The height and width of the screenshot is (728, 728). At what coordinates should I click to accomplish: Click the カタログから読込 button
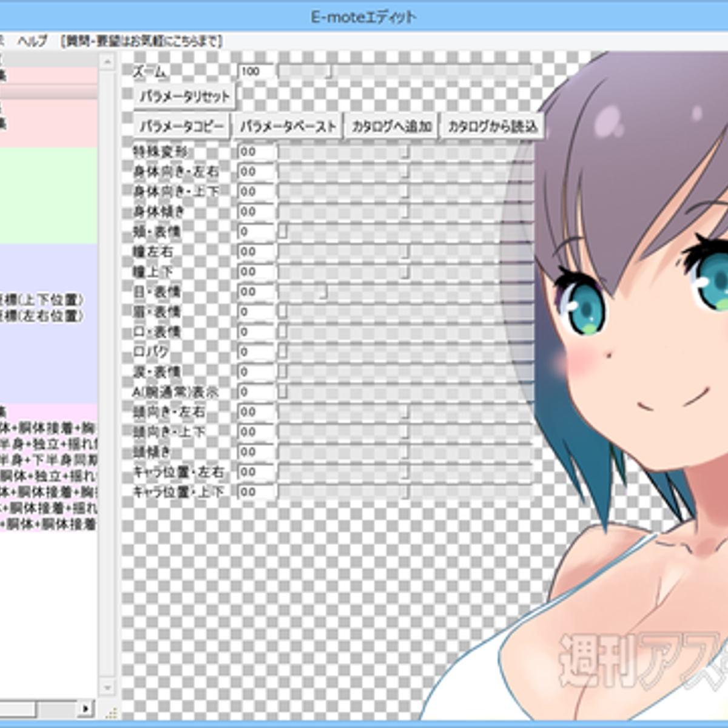tap(494, 127)
